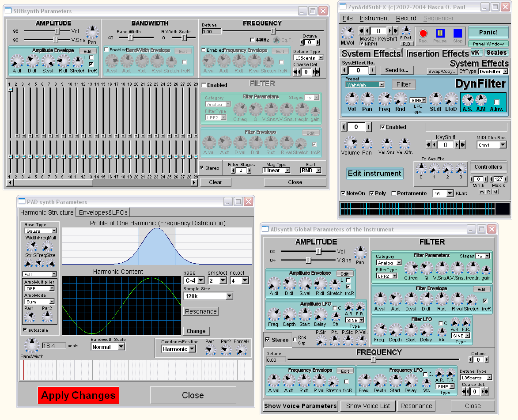Open the OvertonesPosition Harmonic dropdown

click(179, 349)
